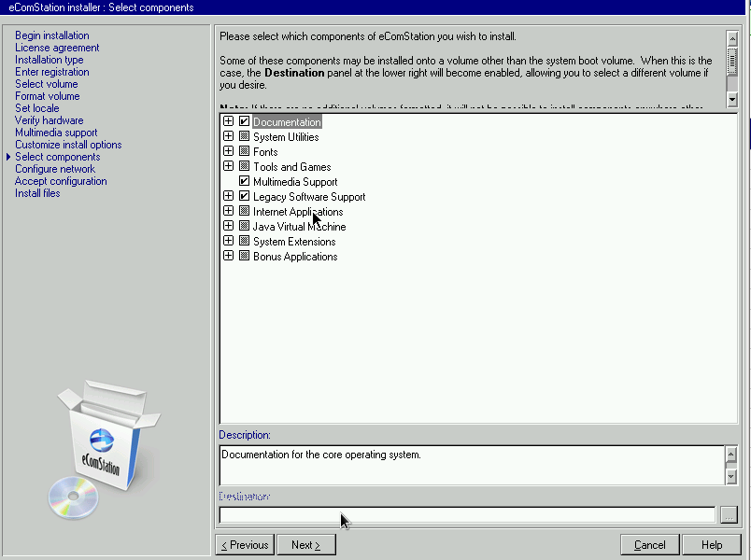
Task: Open the installer Help
Action: click(712, 545)
